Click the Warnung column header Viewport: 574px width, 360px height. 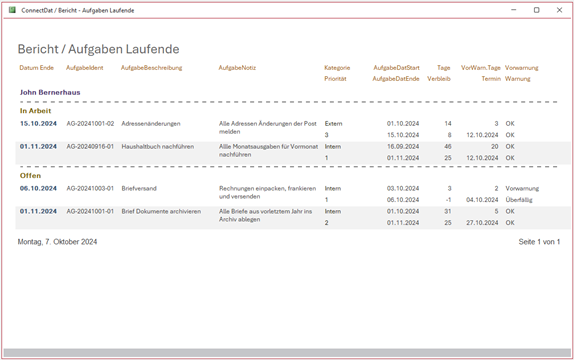518,79
